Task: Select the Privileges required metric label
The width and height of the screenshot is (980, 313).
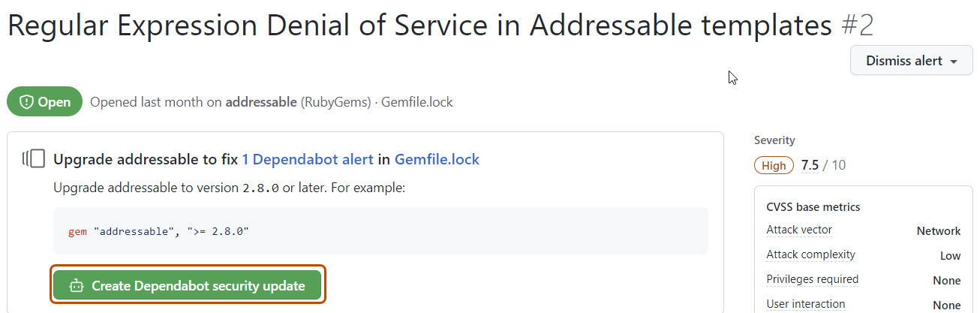Action: coord(812,279)
